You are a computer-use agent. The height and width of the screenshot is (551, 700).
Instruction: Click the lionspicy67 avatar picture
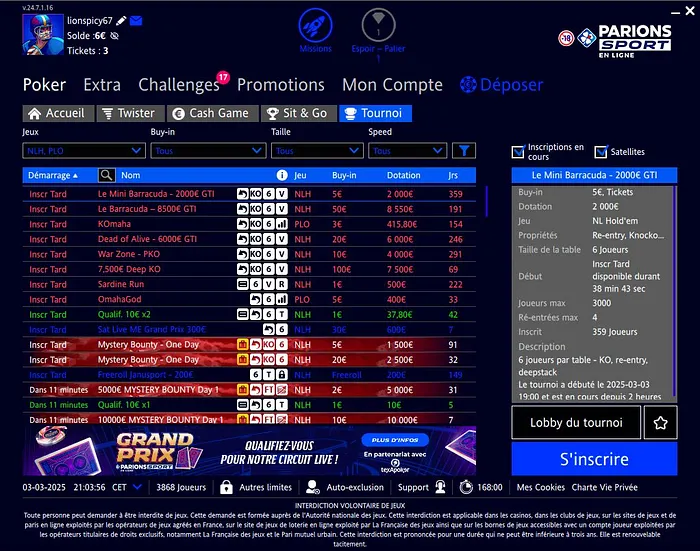coord(43,34)
